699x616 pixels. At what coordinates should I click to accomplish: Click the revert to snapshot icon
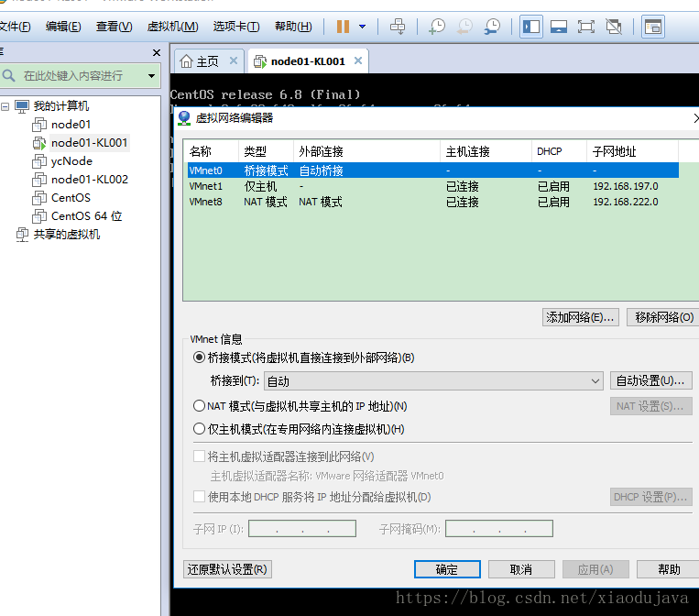pyautogui.click(x=464, y=27)
